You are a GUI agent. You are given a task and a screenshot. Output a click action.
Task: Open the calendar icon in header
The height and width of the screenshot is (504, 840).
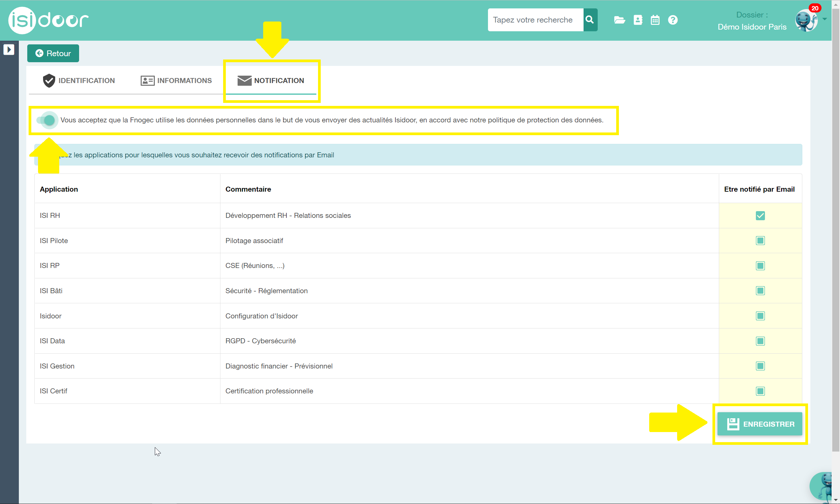tap(655, 20)
